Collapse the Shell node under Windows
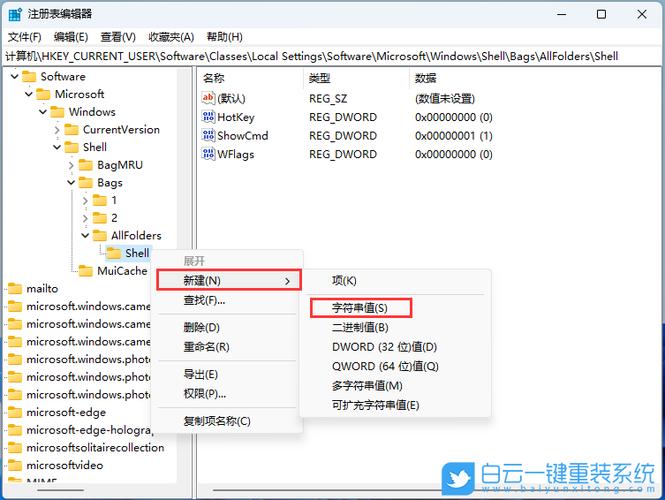The height and width of the screenshot is (500, 665). (57, 147)
